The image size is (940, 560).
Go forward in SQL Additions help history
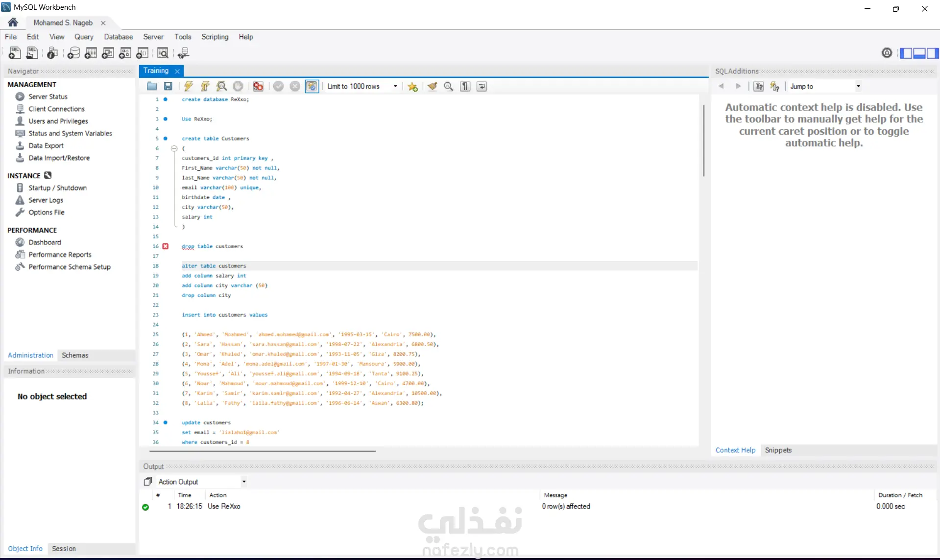click(x=738, y=86)
